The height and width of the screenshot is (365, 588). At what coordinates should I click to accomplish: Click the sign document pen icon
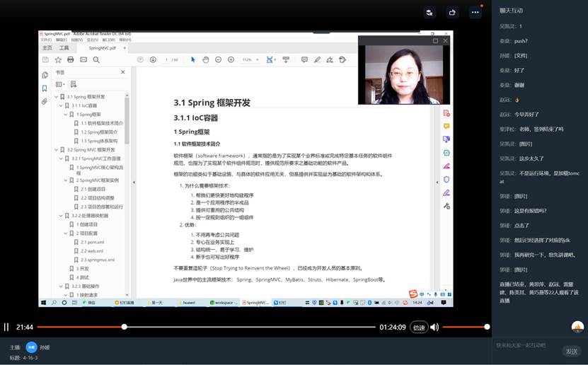pos(330,59)
